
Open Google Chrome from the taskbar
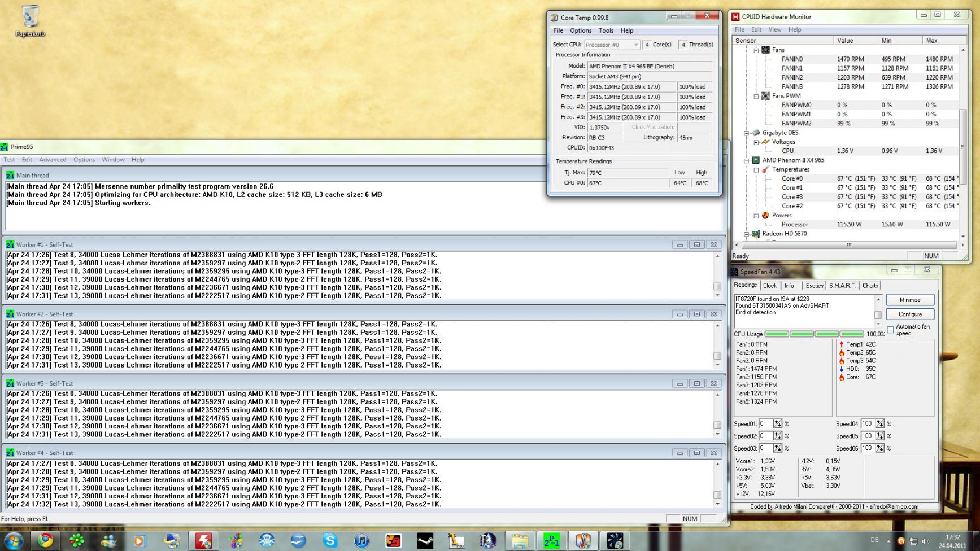click(45, 541)
